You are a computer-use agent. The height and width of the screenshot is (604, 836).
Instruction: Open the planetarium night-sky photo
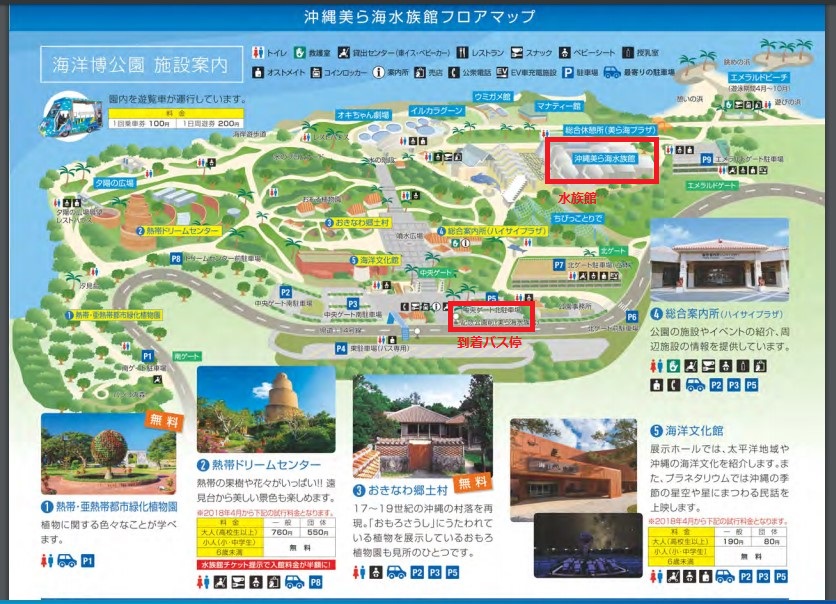(588, 545)
